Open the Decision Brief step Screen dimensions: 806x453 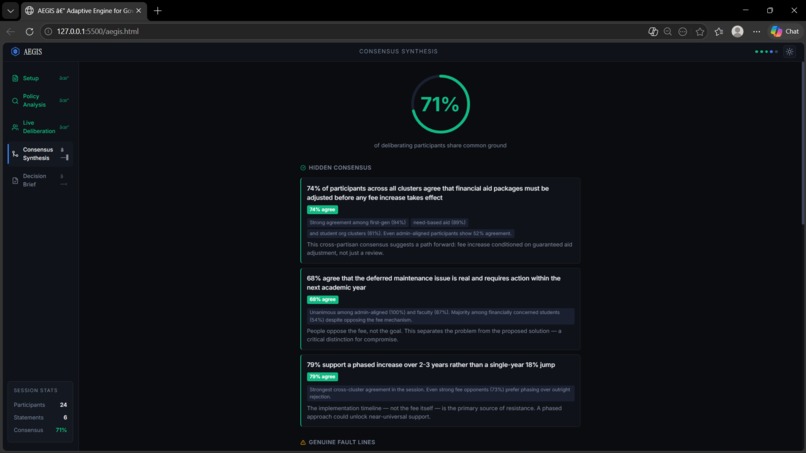tap(40, 180)
